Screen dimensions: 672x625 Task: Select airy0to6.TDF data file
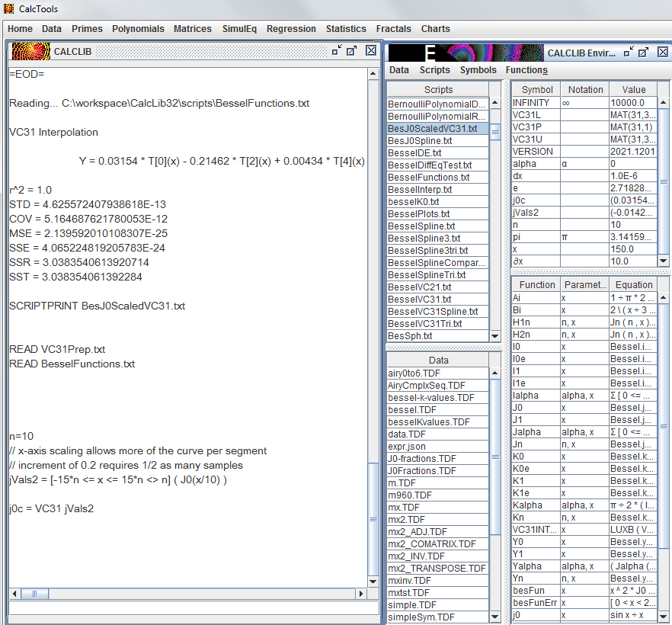(x=437, y=373)
